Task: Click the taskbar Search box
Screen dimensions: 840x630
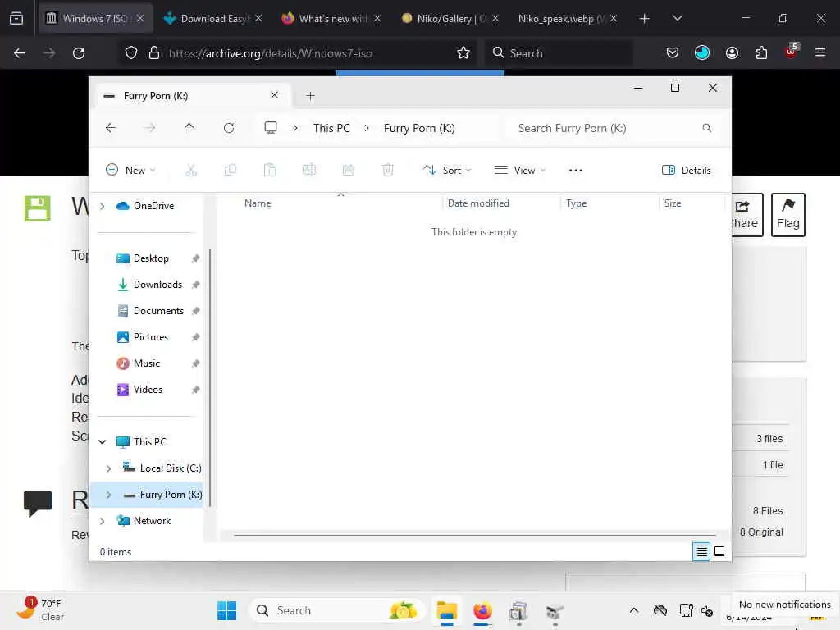Action: click(x=337, y=610)
